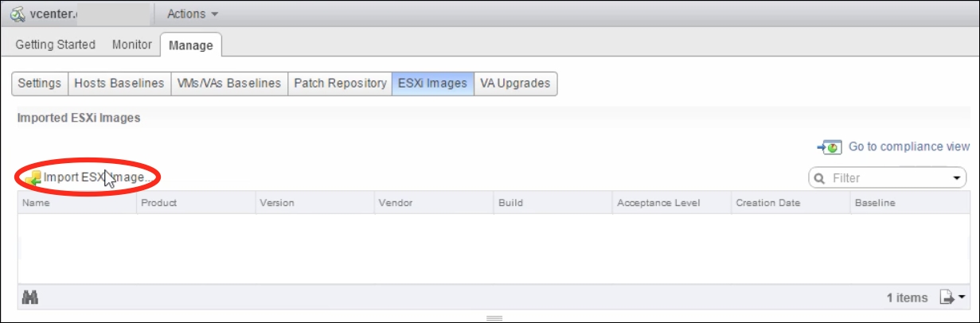The height and width of the screenshot is (323, 980).
Task: Click the binoculars find icon
Action: click(x=31, y=298)
